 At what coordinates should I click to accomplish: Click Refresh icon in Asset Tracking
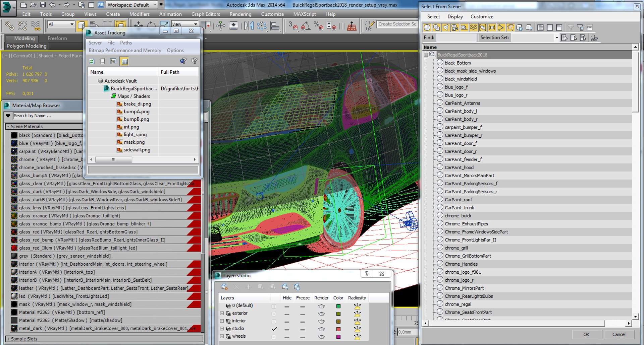pyautogui.click(x=92, y=61)
